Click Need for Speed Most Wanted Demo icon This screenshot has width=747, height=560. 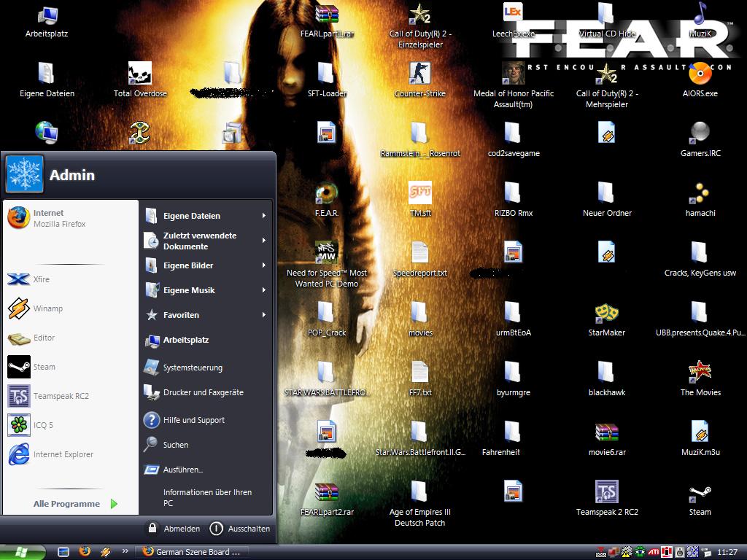(x=327, y=265)
